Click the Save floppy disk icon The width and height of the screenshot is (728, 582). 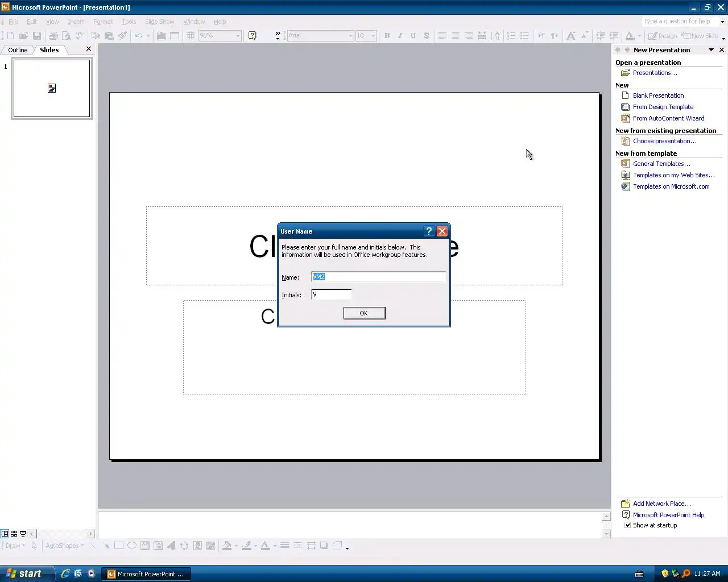pyautogui.click(x=37, y=36)
